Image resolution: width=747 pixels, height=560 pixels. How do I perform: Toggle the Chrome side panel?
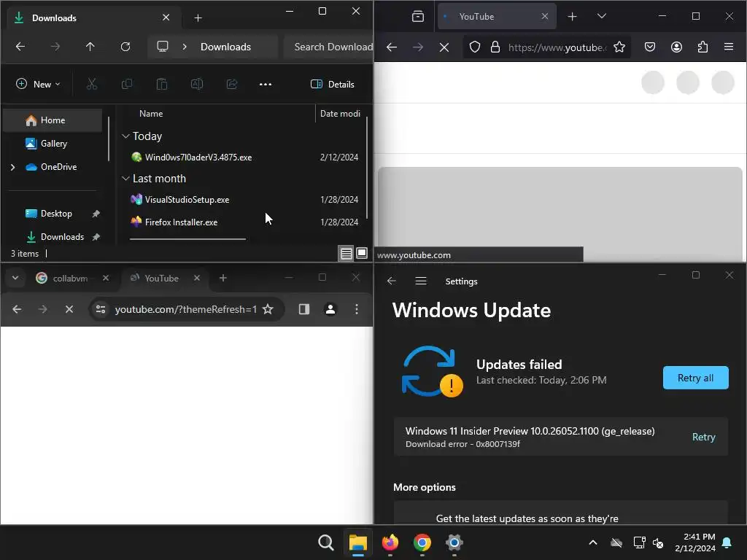pos(304,309)
